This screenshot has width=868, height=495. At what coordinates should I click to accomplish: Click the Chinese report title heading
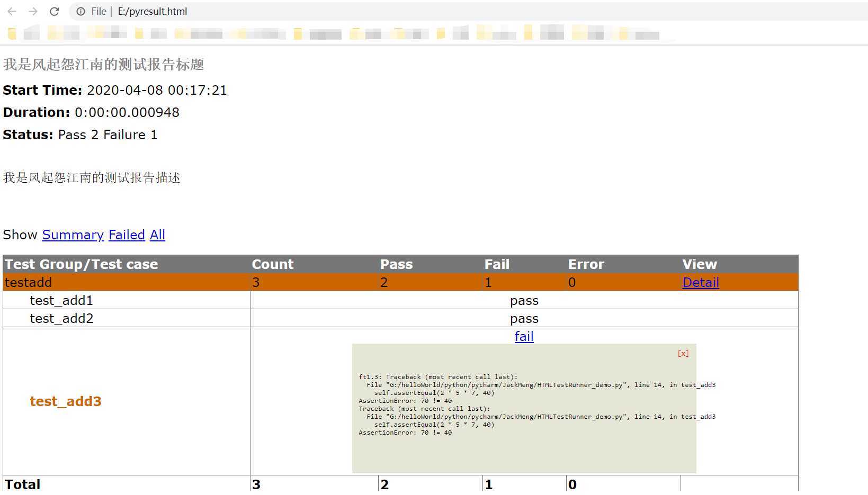click(x=104, y=65)
